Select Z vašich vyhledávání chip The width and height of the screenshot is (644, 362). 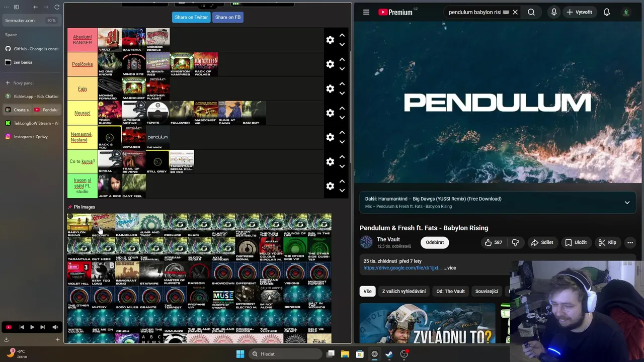click(404, 291)
